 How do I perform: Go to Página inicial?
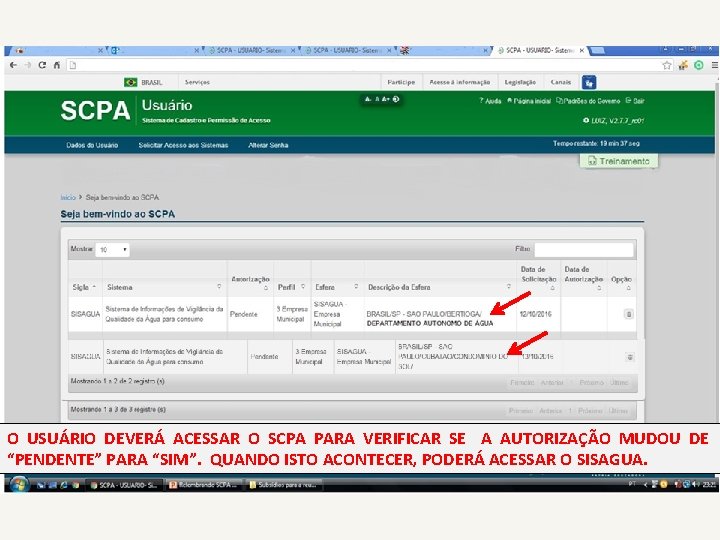tap(529, 101)
